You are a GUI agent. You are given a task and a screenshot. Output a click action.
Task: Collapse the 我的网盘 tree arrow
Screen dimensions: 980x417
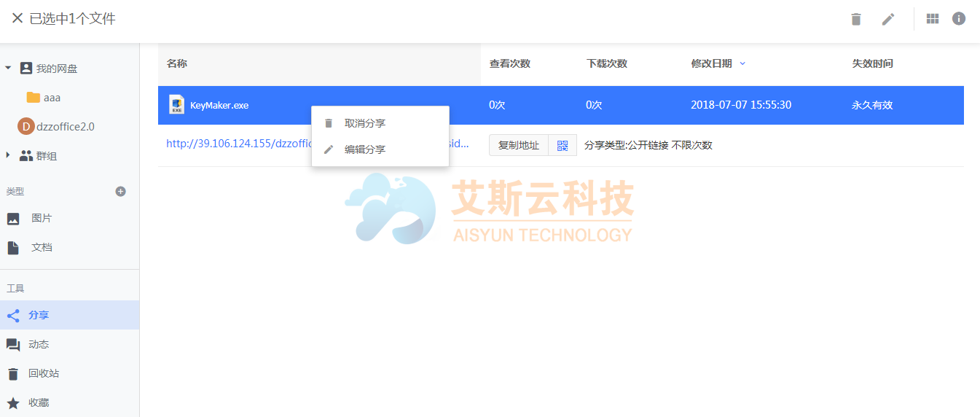click(8, 68)
